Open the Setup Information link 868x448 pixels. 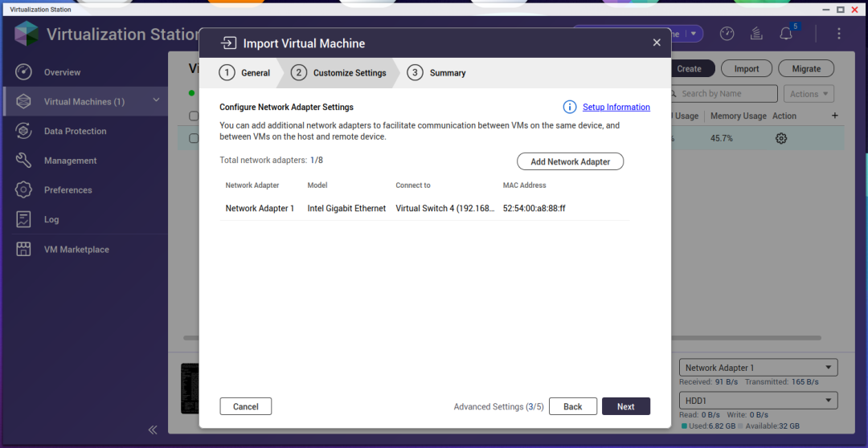(616, 107)
